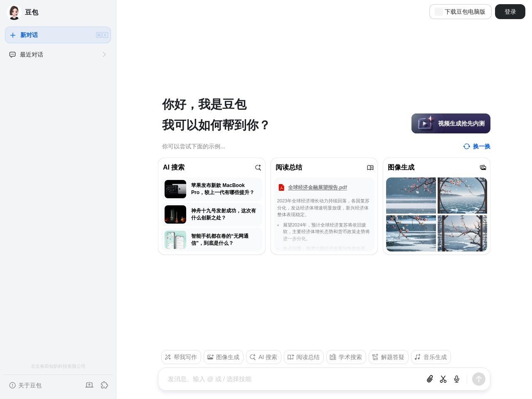Focus the 发消息 message input field
Image resolution: width=532 pixels, height=399 pixels.
pos(293,379)
